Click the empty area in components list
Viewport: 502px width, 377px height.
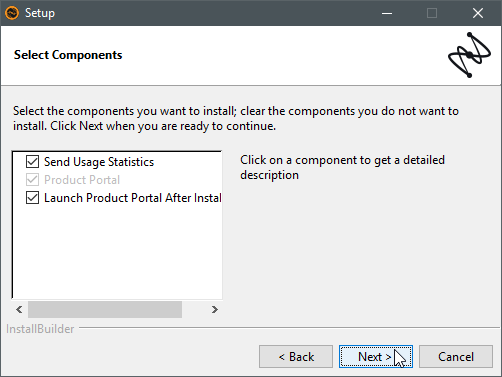(x=117, y=252)
